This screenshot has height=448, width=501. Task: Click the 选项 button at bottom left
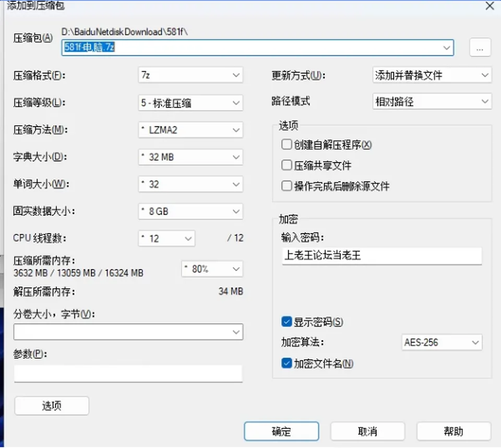52,406
